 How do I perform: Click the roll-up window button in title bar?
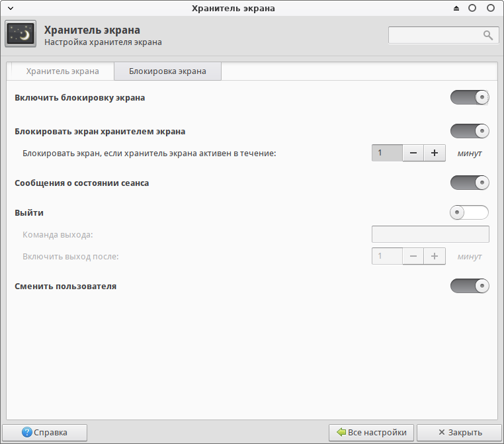456,9
